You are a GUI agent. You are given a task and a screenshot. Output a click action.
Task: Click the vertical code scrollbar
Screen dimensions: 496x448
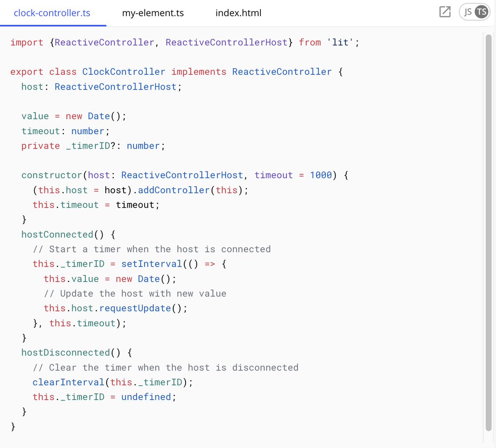click(x=488, y=232)
